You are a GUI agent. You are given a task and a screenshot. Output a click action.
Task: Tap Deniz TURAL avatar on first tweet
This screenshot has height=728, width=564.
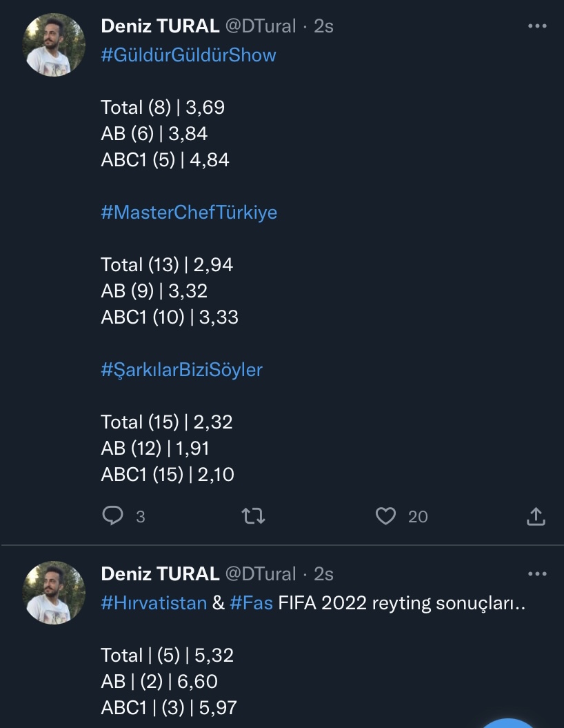click(54, 44)
